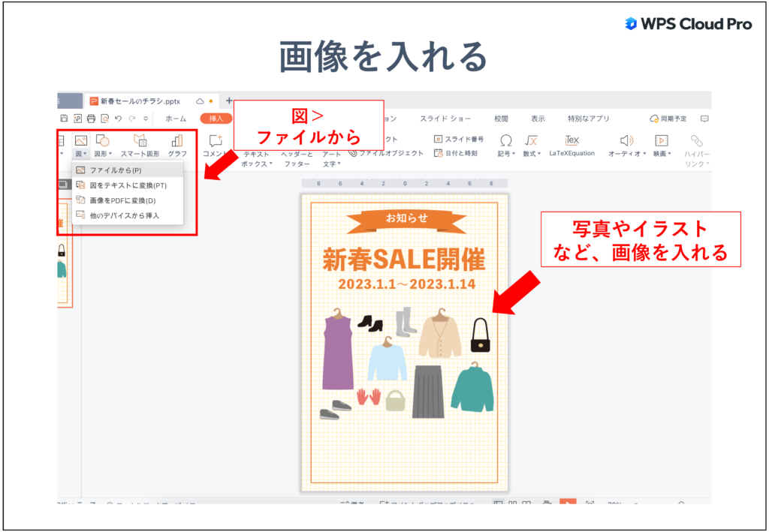Click the undo arrow icon
This screenshot has height=532, width=769.
click(x=117, y=117)
